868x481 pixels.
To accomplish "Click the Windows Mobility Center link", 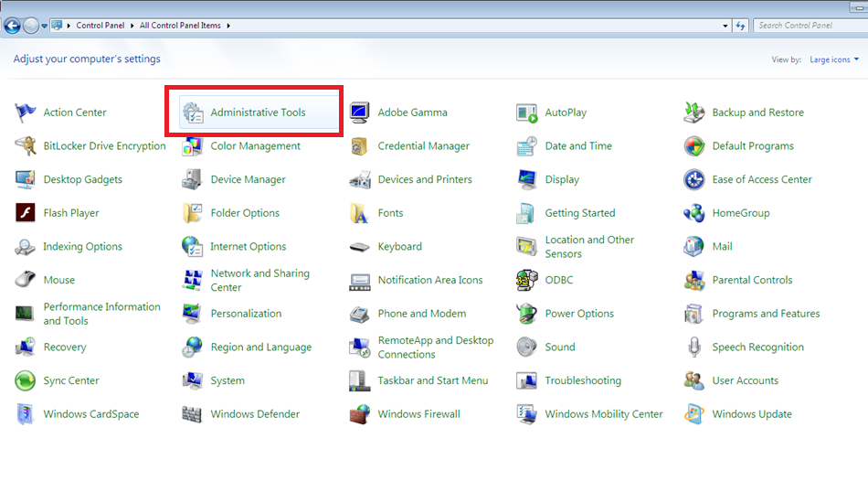I will (x=604, y=414).
